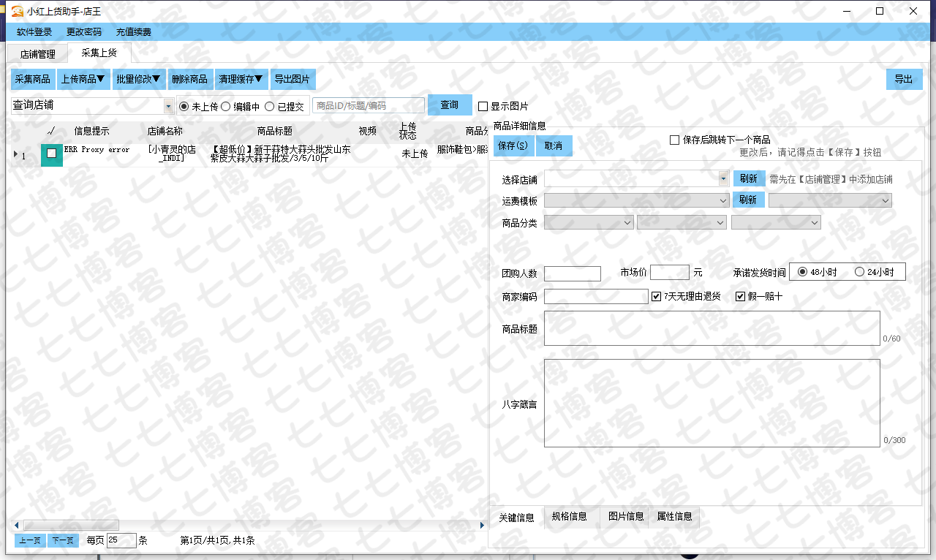Click the 删除商品 toolbar button
The width and height of the screenshot is (936, 560).
point(190,79)
